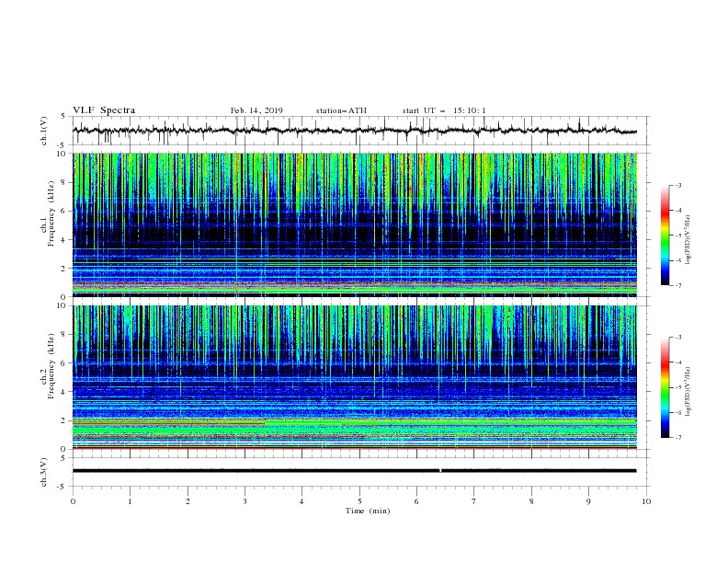Click inside the ch.1 spectrogram panel
Image resolution: width=728 pixels, height=563 pixels.
pyautogui.click(x=355, y=224)
